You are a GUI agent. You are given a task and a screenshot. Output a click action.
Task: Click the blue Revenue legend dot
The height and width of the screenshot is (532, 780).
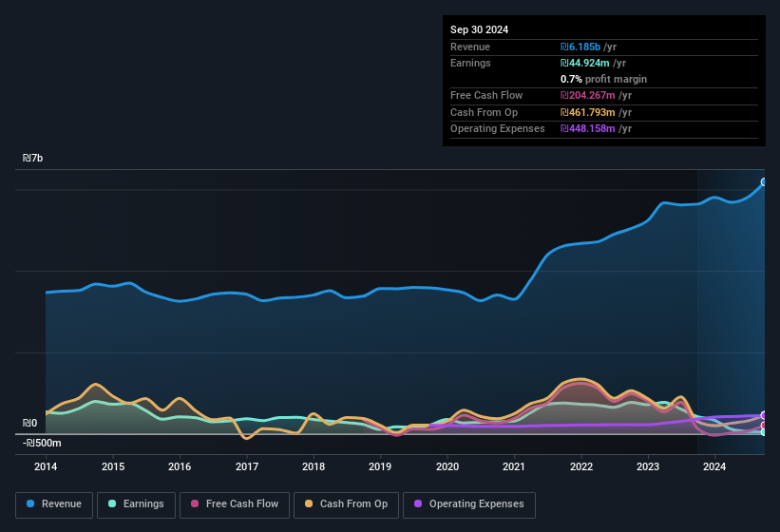click(31, 503)
